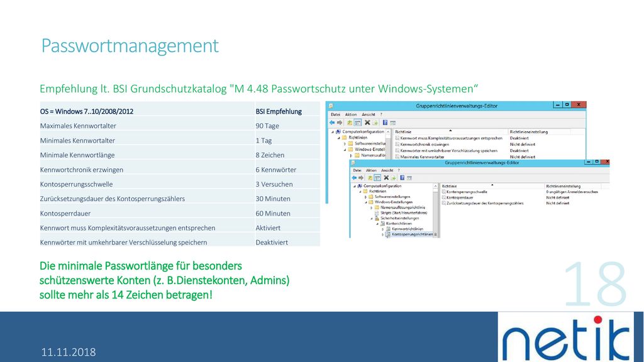Click the export list icon in upper editor window
644x362 pixels.
375,123
